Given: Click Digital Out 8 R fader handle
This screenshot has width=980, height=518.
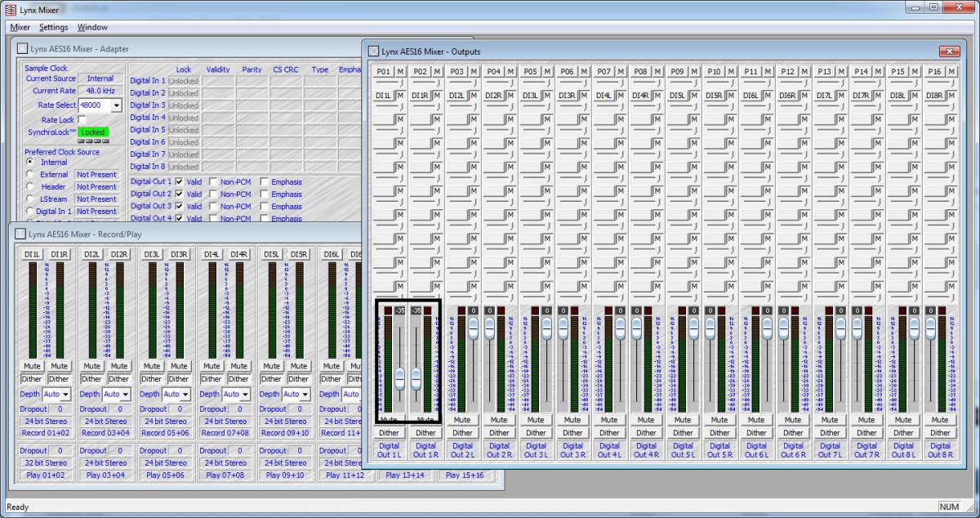Looking at the screenshot, I should (x=930, y=328).
